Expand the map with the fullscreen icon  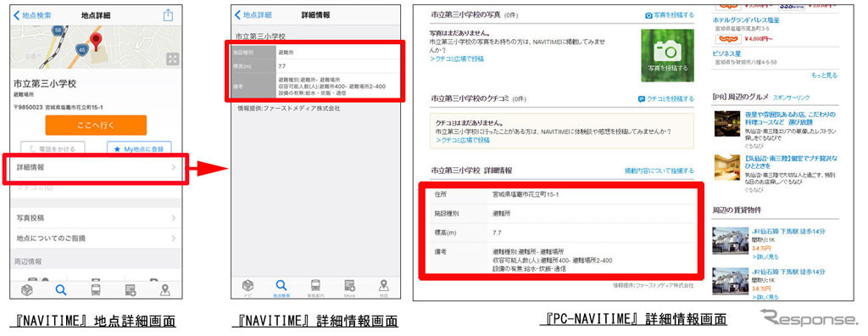[x=173, y=59]
